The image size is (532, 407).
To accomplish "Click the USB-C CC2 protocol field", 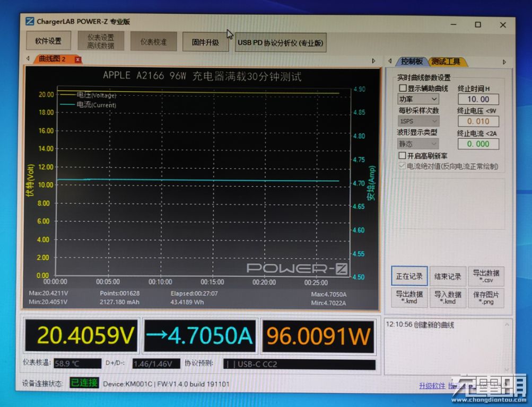I will click(x=299, y=364).
